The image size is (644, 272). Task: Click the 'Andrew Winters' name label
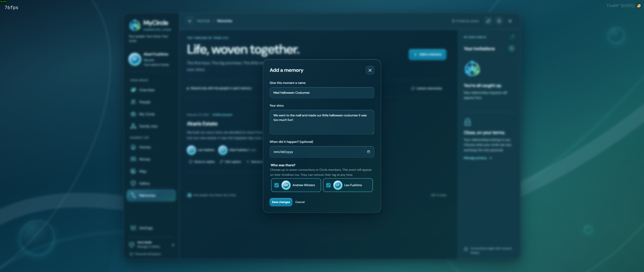304,185
